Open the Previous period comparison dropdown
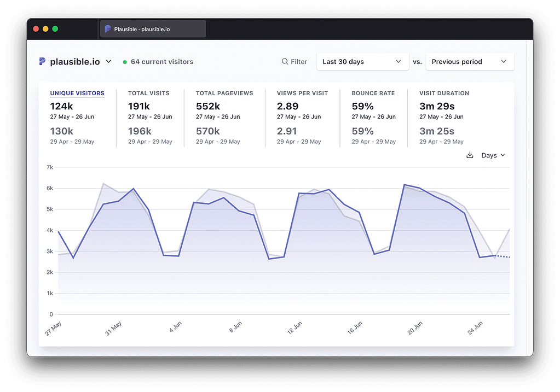 pos(470,62)
